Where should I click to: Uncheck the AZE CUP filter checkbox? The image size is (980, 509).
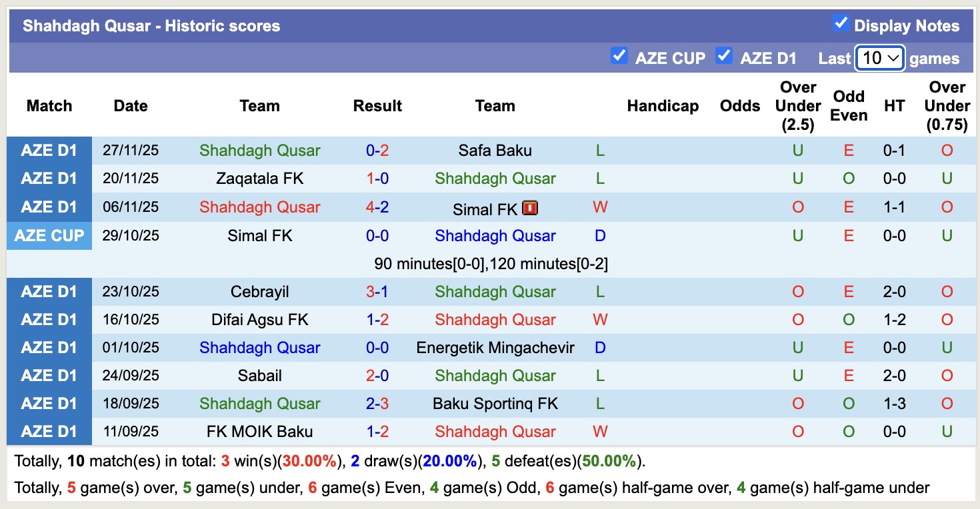click(619, 56)
